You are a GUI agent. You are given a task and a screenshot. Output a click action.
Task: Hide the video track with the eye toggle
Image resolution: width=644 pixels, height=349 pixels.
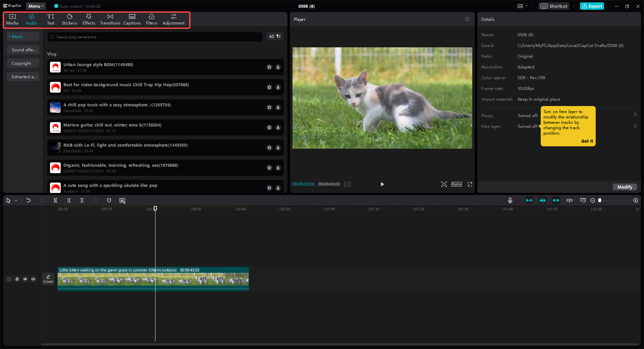point(25,279)
